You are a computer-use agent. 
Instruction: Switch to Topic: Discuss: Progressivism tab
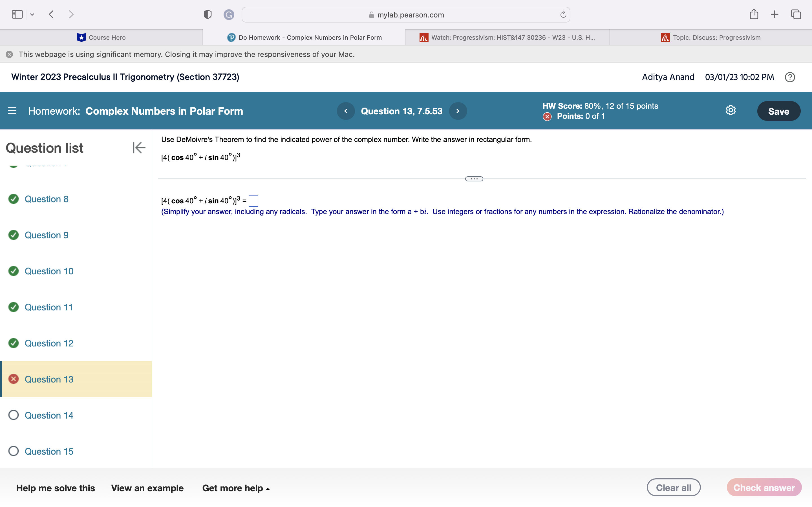pos(710,37)
